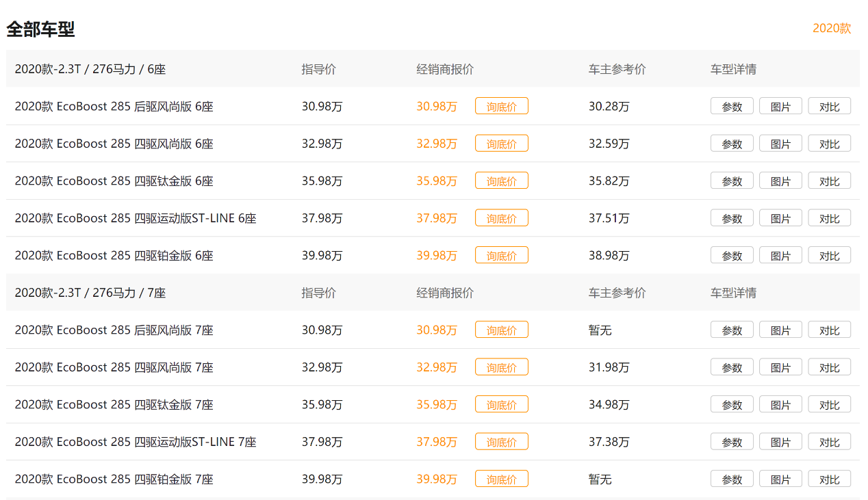Open 参数 for 后驱风尚版 7座
Image resolution: width=868 pixels, height=500 pixels.
pyautogui.click(x=732, y=330)
